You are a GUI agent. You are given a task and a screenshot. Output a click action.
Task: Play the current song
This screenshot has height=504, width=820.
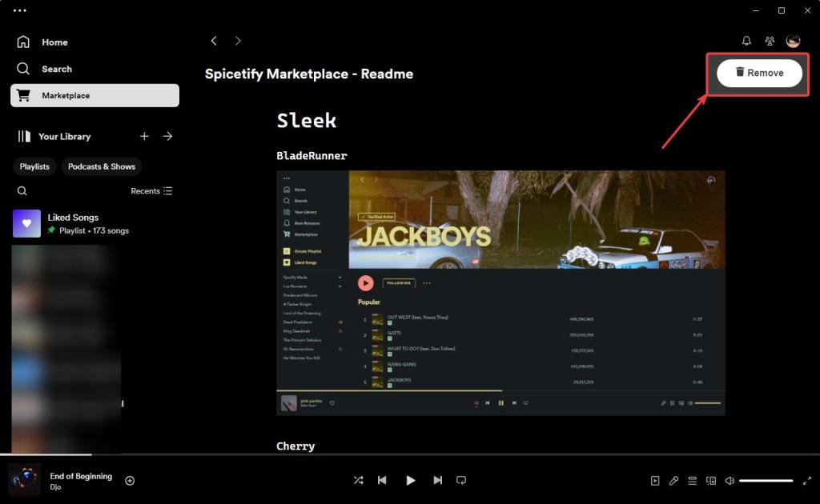click(x=411, y=480)
